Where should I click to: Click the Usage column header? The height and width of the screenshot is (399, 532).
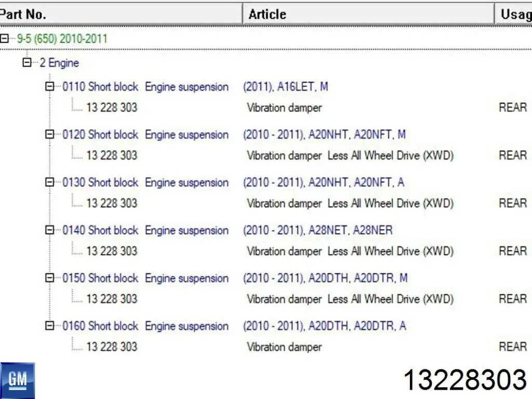tap(514, 14)
